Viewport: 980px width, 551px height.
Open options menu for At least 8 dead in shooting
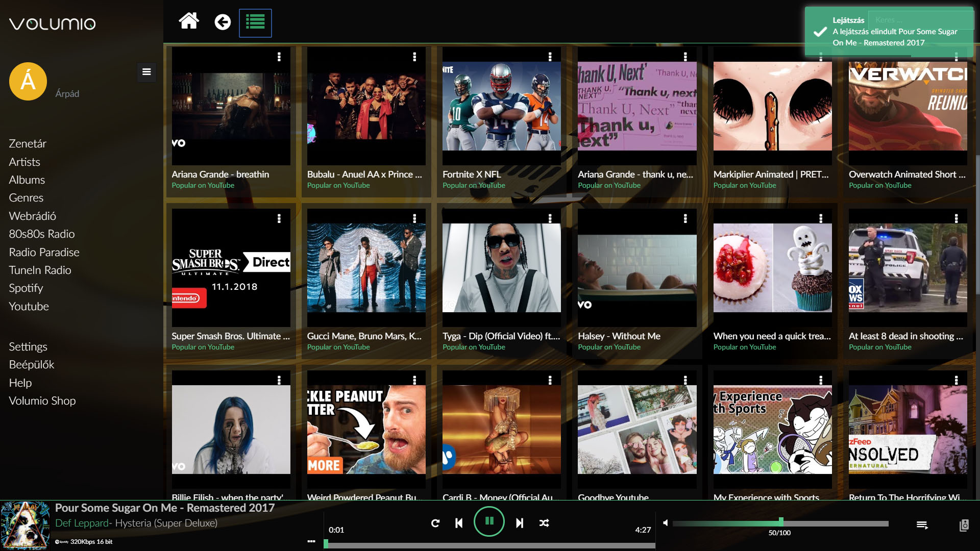pos(956,218)
